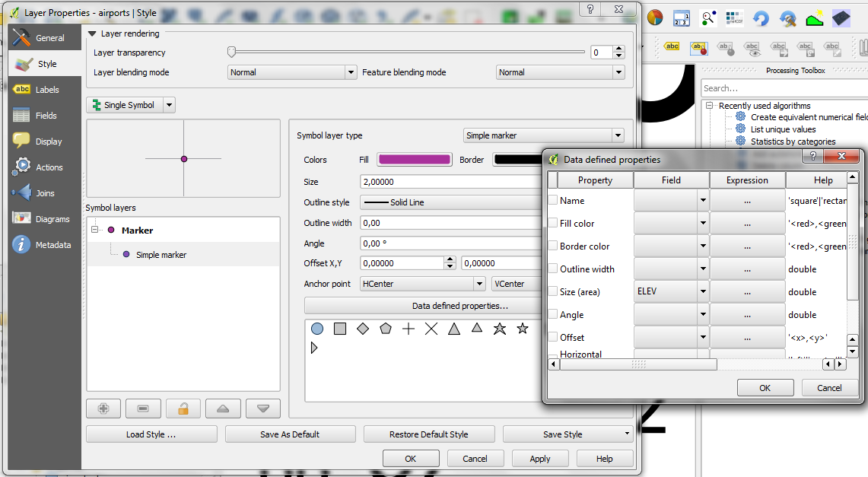Open the Layer blending mode dropdown

pos(292,72)
